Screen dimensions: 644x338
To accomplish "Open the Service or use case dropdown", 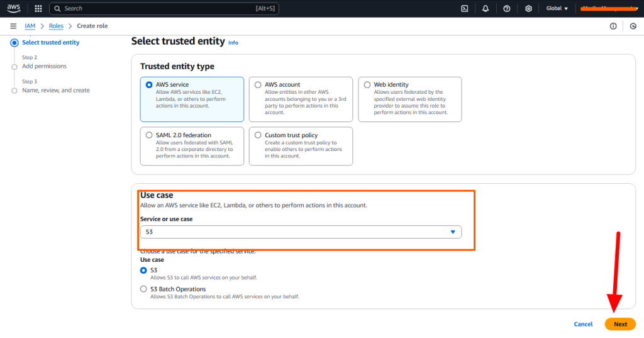I will [301, 232].
